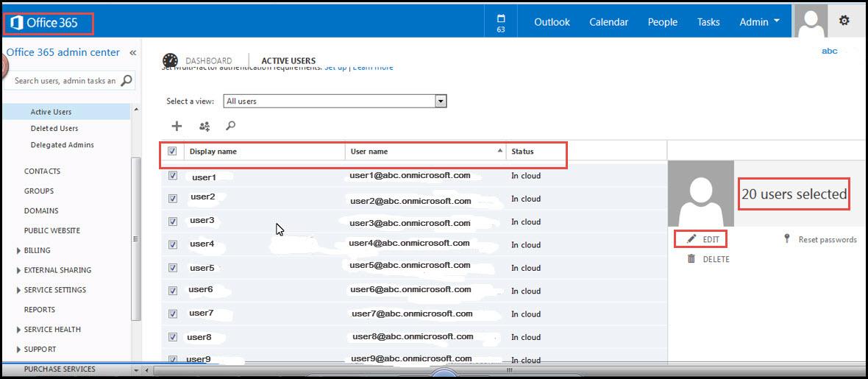Uncheck the user2 row checkbox
The height and width of the screenshot is (379, 868).
point(173,199)
